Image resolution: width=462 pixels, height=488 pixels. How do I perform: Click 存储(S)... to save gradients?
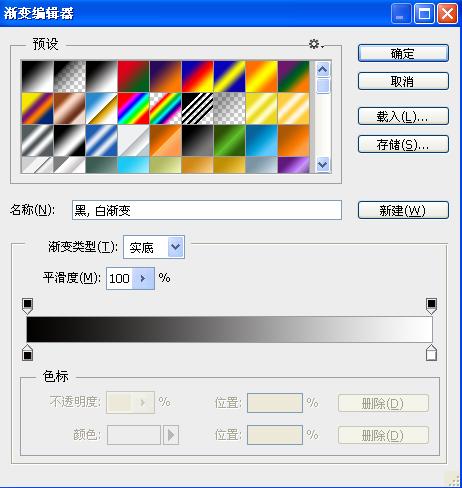point(403,144)
